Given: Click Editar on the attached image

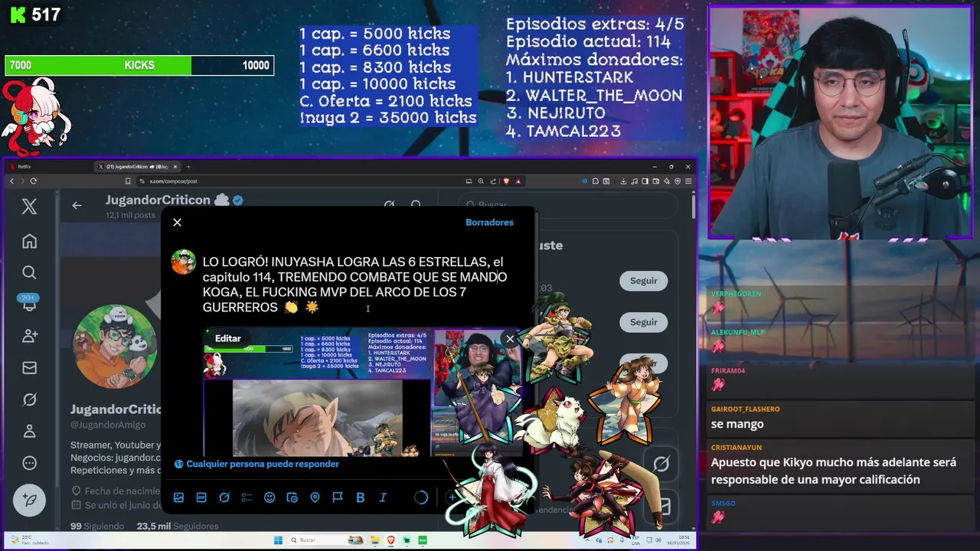Looking at the screenshot, I should point(227,338).
